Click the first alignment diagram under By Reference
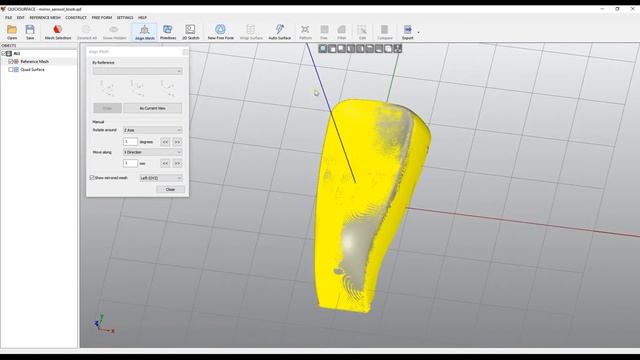Screen dimensions: 640x360 pos(107,88)
